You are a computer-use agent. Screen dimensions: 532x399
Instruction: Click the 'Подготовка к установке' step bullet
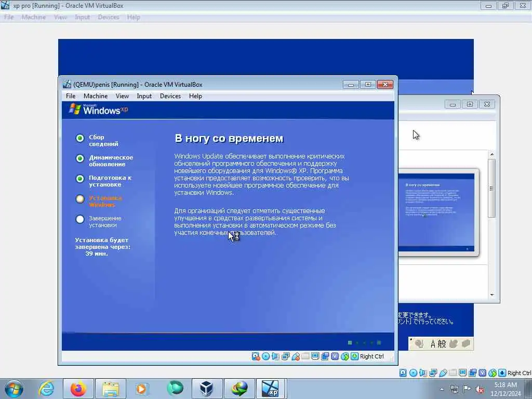79,179
